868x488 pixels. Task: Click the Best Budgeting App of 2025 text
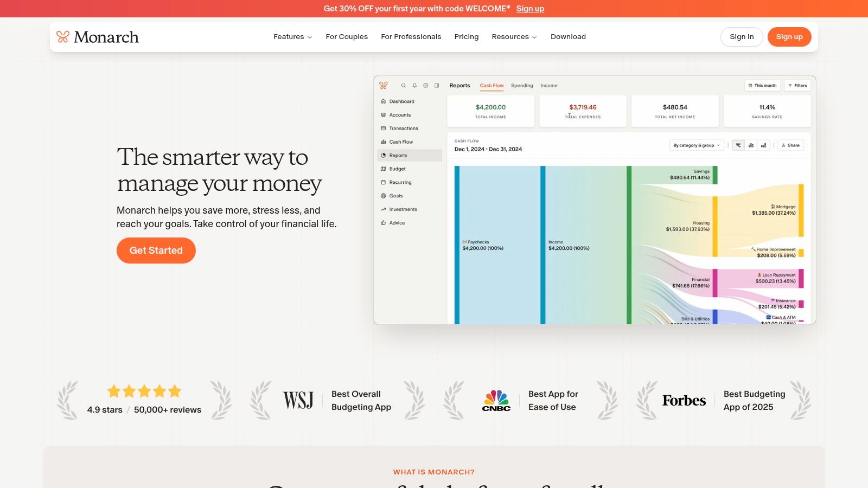pos(754,401)
